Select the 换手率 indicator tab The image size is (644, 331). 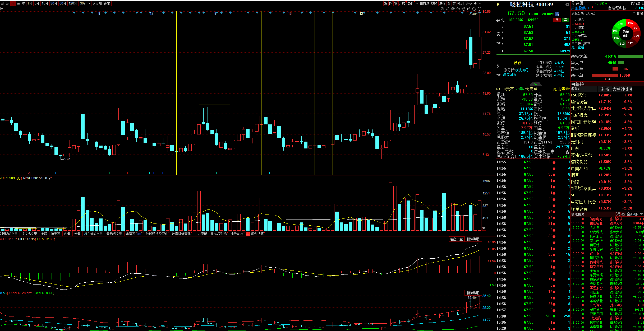pyautogui.click(x=56, y=234)
